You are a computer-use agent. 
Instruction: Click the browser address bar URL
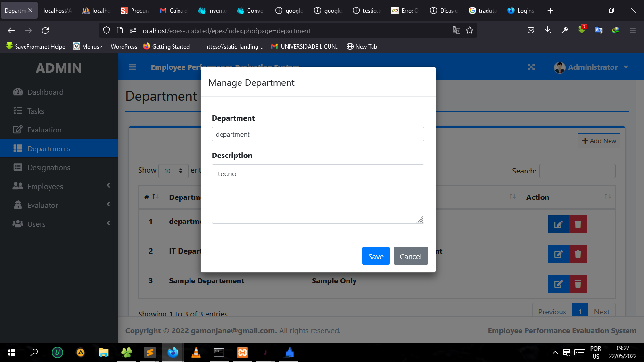(x=226, y=31)
